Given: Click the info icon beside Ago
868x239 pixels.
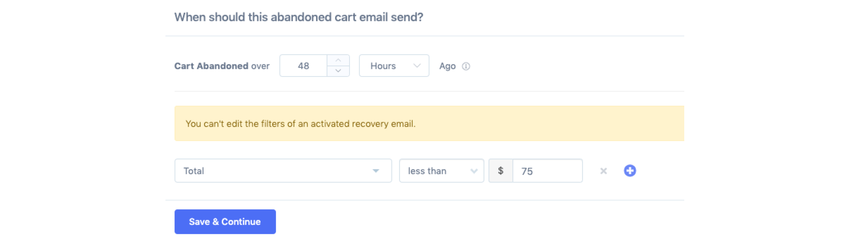Looking at the screenshot, I should (x=466, y=66).
